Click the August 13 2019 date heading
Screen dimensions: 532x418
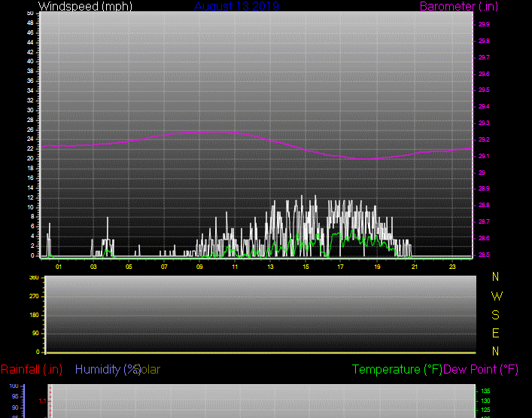coord(236,6)
